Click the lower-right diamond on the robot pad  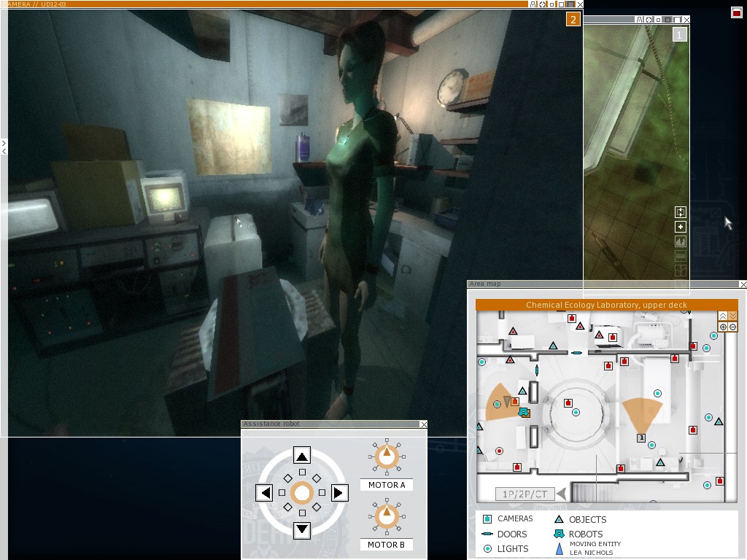[x=317, y=507]
